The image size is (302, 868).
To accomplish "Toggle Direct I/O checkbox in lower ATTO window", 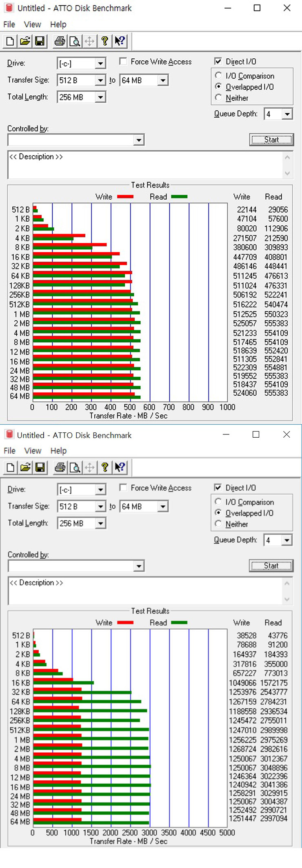I will click(218, 488).
